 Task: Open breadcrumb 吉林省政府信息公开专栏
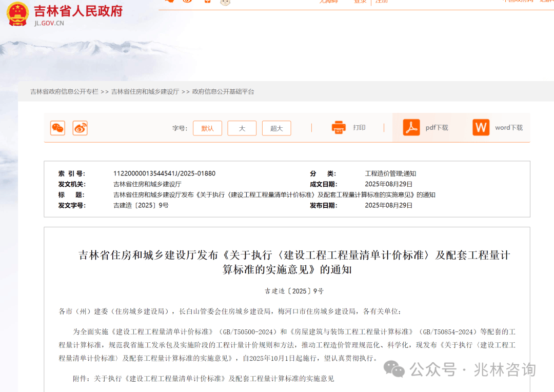pyautogui.click(x=64, y=91)
